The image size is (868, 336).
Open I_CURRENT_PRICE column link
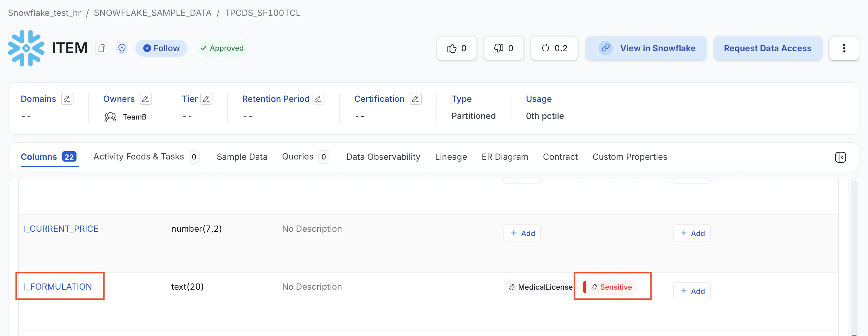[61, 229]
